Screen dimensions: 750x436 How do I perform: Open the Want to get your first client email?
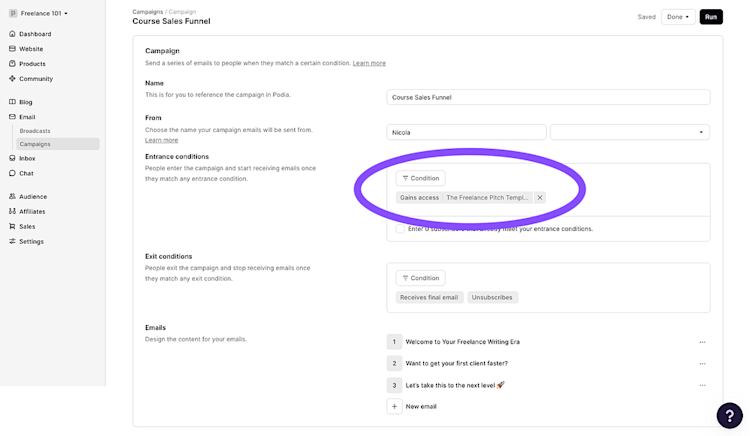(457, 363)
